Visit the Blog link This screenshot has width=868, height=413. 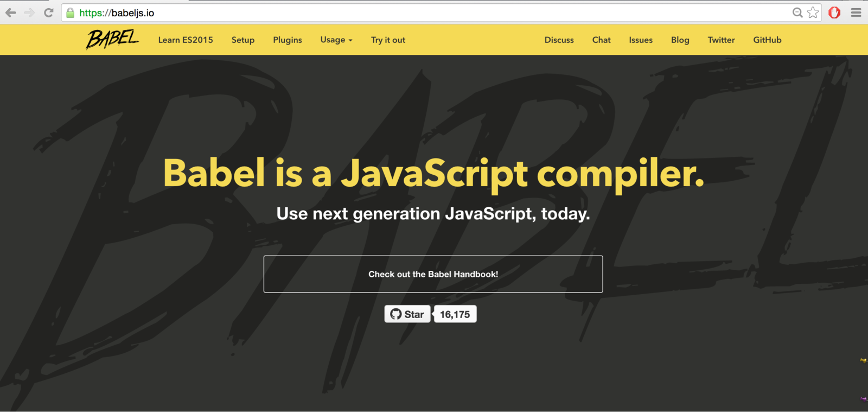point(680,40)
